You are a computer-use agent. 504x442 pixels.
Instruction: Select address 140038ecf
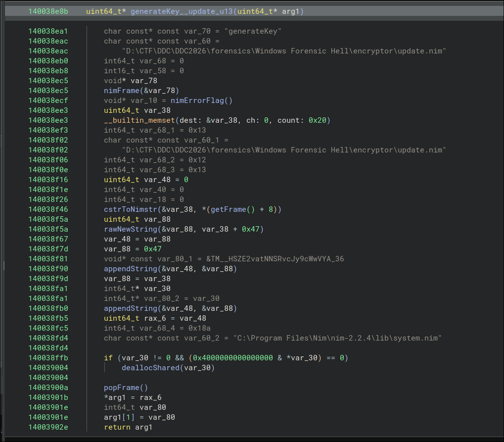48,100
